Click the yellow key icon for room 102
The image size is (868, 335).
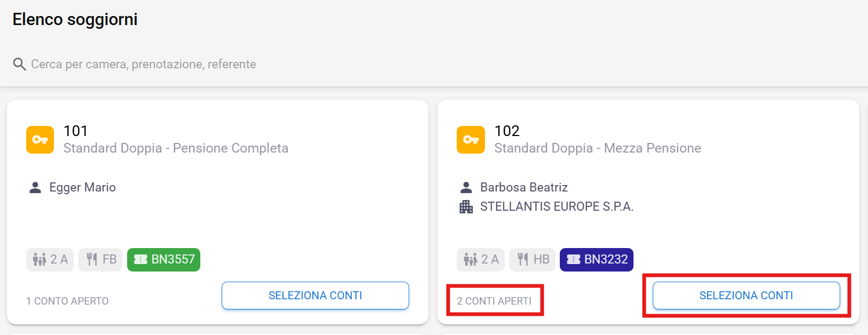tap(471, 140)
